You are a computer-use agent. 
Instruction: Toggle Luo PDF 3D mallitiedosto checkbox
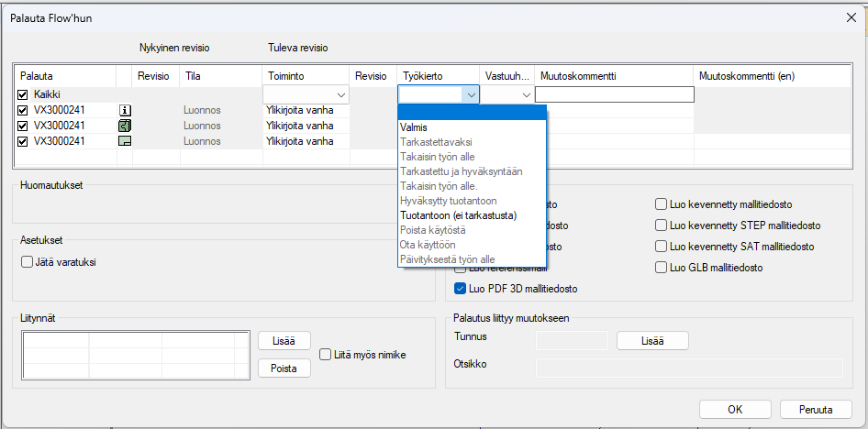pyautogui.click(x=461, y=289)
